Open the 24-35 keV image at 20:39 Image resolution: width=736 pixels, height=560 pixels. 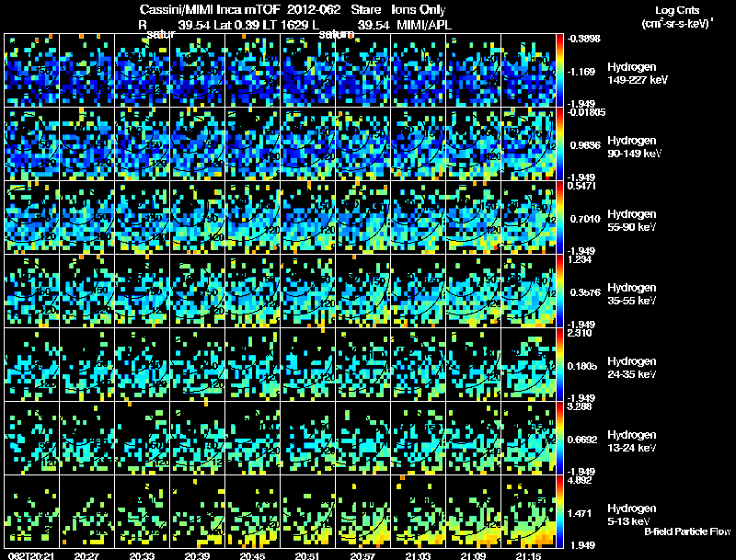point(197,364)
